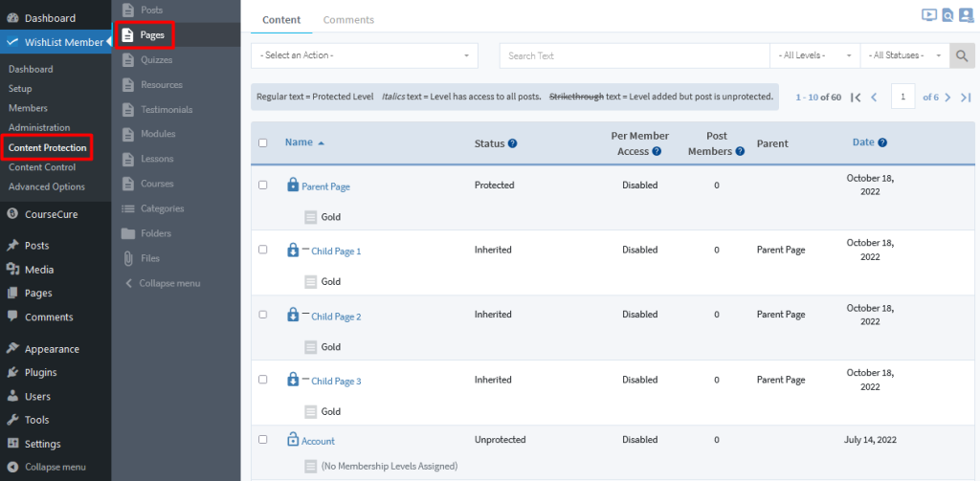Image resolution: width=980 pixels, height=481 pixels.
Task: Switch to the Content tab
Action: tap(281, 20)
